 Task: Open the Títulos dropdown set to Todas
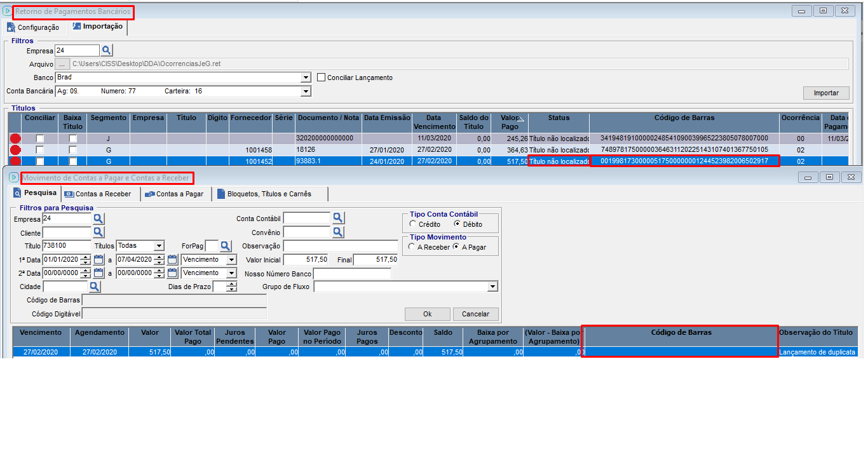point(159,246)
